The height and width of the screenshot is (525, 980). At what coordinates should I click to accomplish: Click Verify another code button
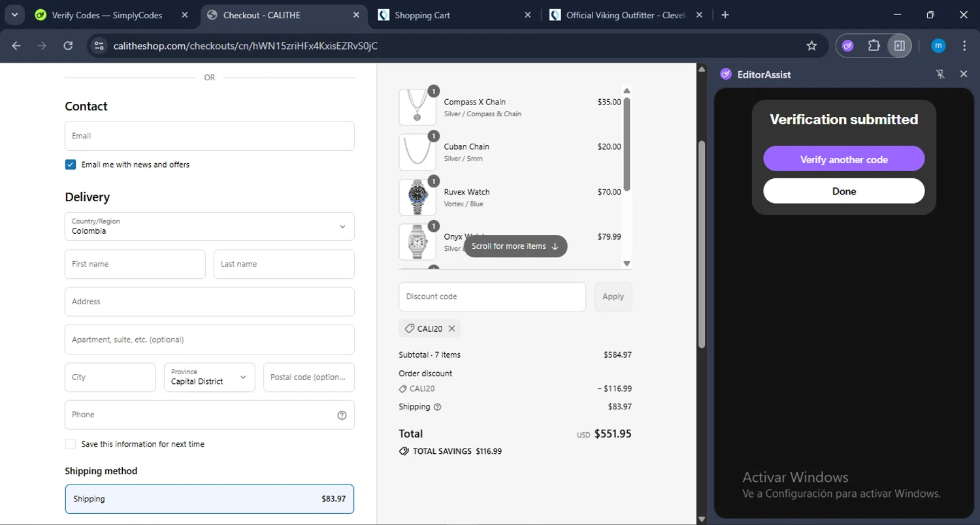click(843, 159)
